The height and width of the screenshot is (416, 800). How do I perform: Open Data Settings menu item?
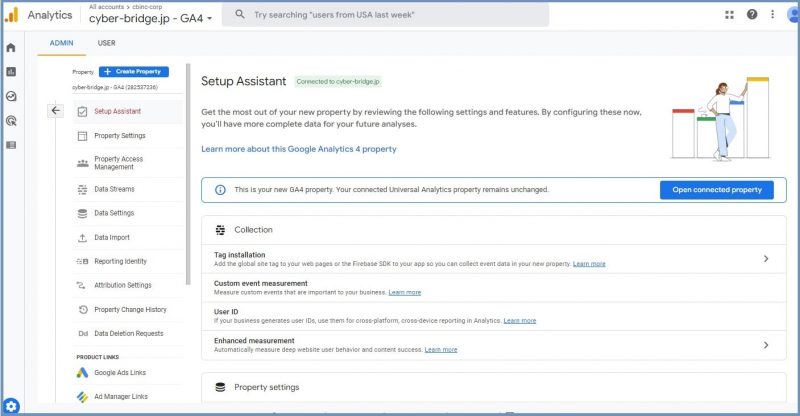(128, 213)
